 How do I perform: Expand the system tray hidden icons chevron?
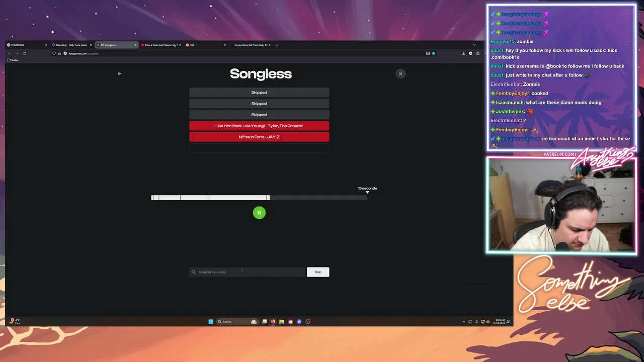click(x=464, y=322)
